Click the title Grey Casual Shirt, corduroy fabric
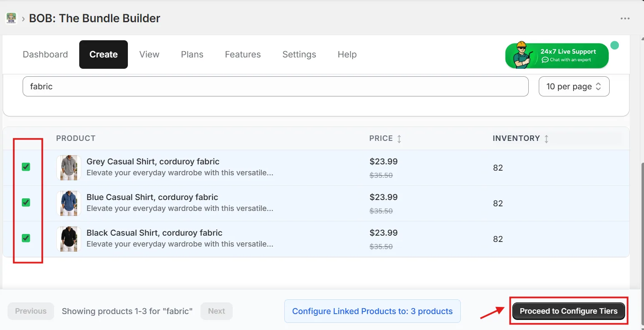The image size is (644, 330). coord(153,162)
